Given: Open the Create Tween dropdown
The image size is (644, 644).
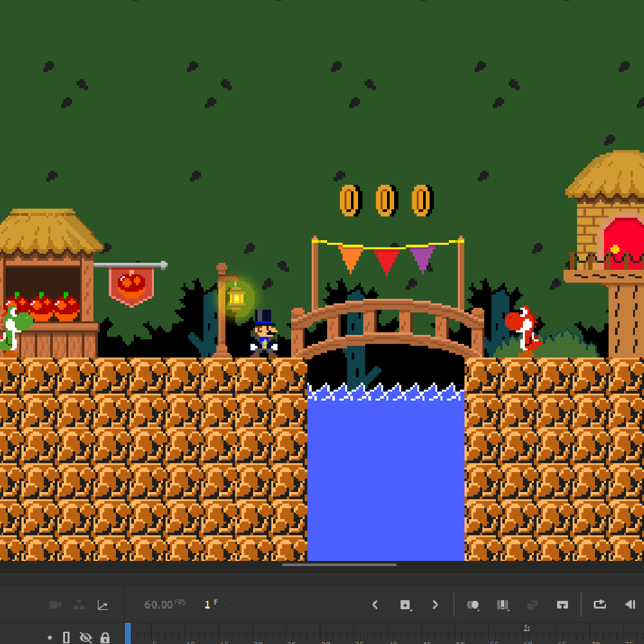Looking at the screenshot, I should pyautogui.click(x=533, y=605).
